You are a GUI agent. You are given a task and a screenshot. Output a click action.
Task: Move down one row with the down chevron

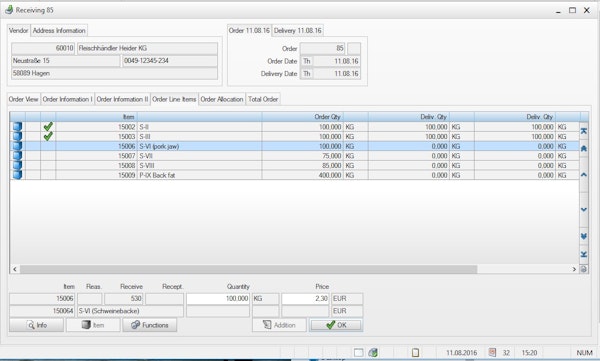click(x=584, y=209)
